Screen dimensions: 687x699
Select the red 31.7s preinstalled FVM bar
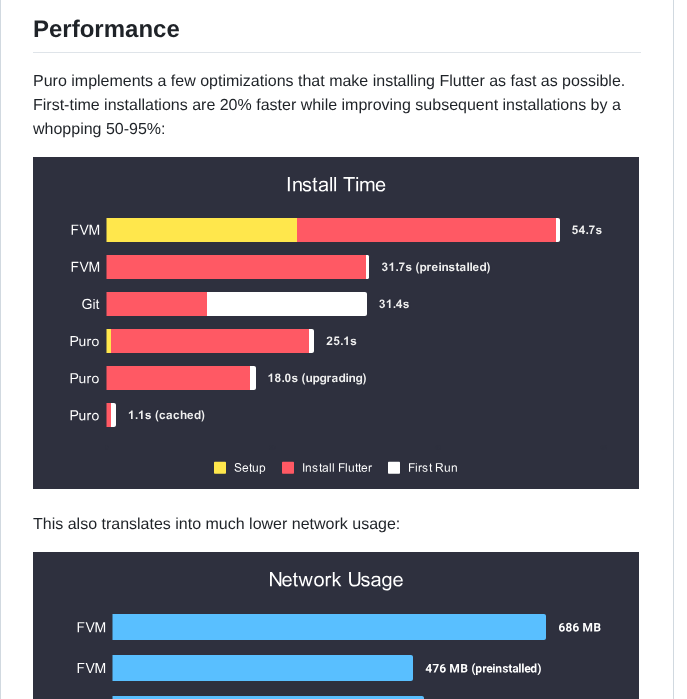tap(236, 267)
